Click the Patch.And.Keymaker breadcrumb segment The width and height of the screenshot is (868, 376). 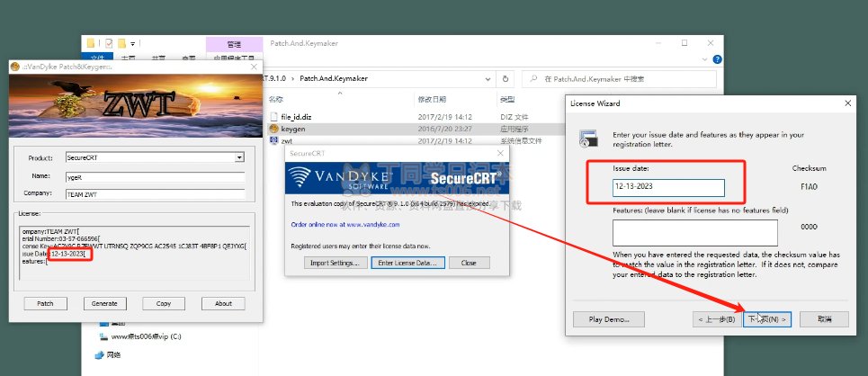click(x=333, y=78)
